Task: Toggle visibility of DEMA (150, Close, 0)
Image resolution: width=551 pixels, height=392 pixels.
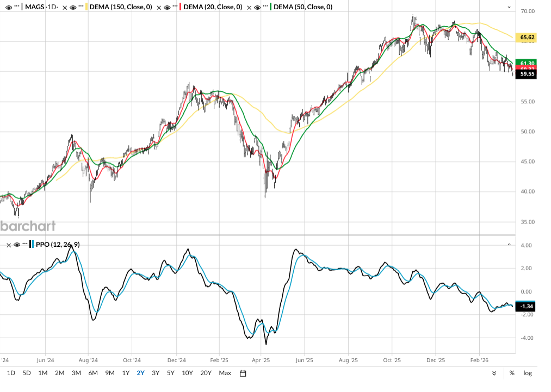Action: 73,7
